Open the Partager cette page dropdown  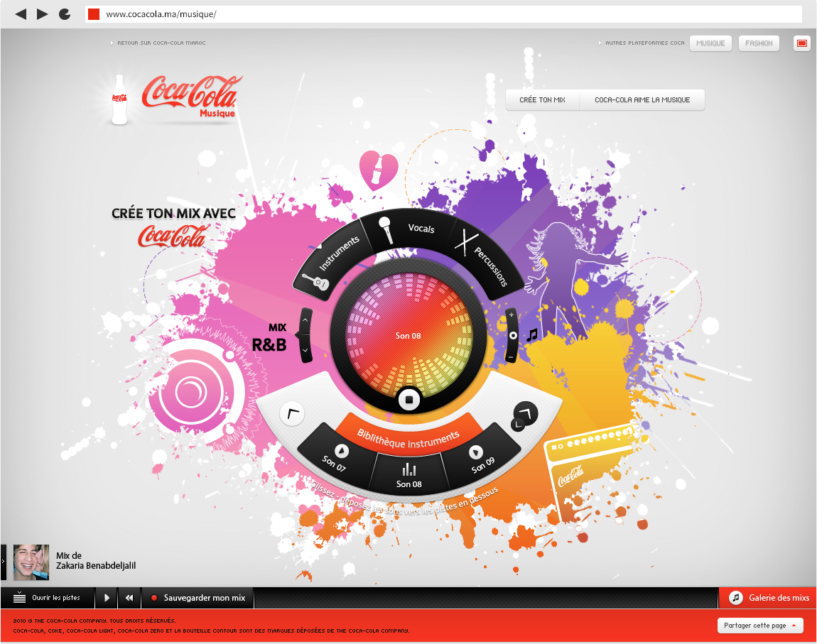coord(760,626)
